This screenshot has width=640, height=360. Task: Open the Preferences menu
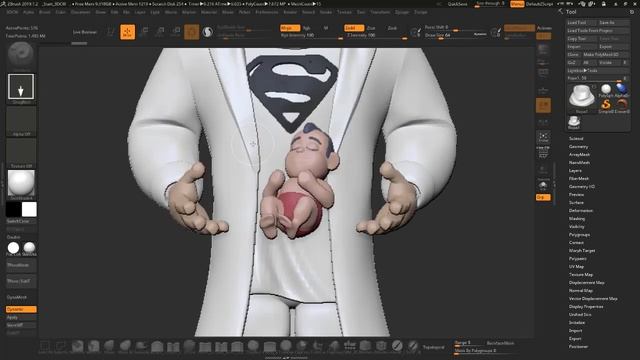pos(267,12)
